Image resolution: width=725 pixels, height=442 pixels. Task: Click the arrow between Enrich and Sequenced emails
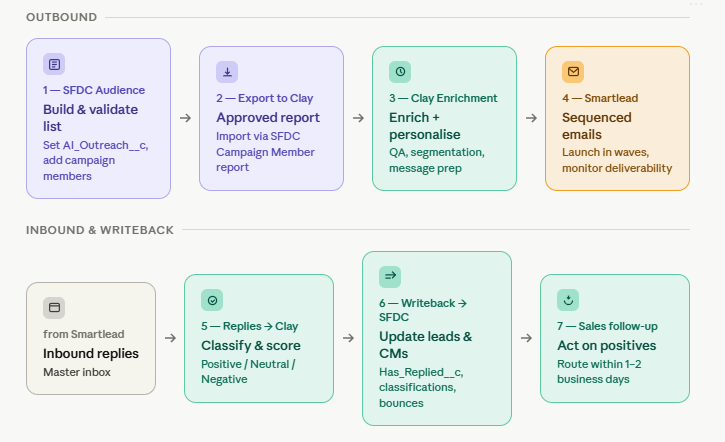pyautogui.click(x=531, y=118)
